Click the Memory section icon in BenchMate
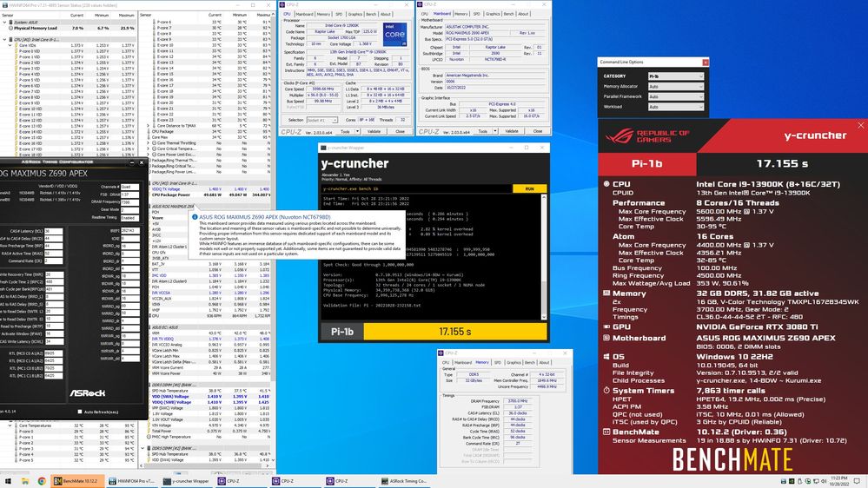 (x=606, y=293)
